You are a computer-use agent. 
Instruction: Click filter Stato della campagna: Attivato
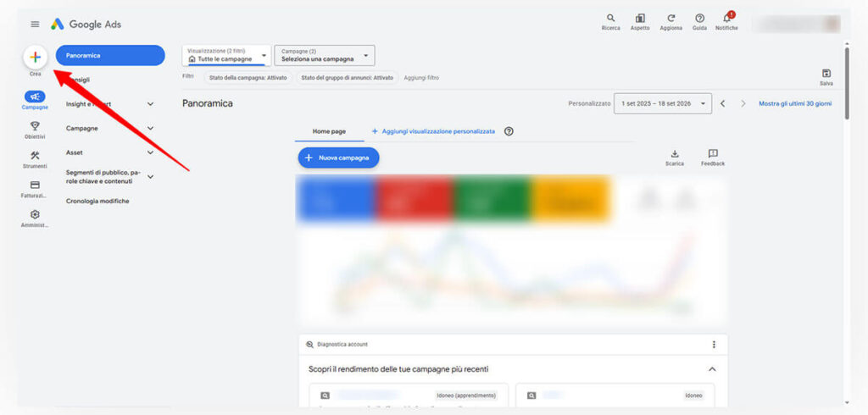pyautogui.click(x=248, y=78)
